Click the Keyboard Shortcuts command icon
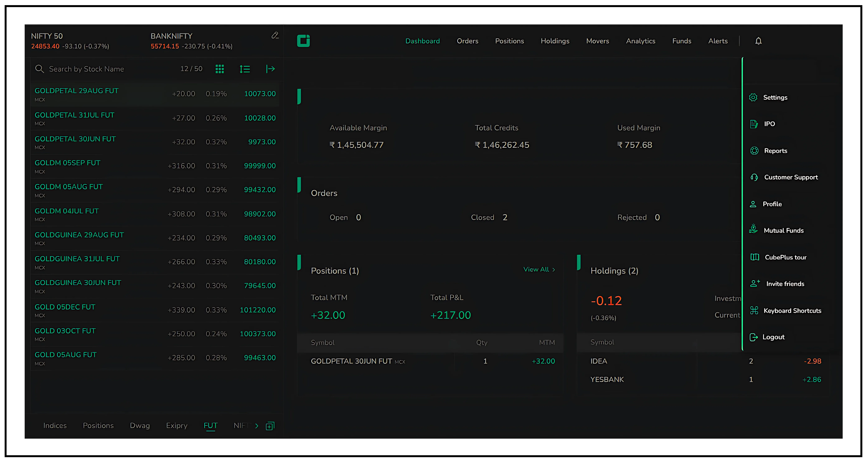Viewport: 868px width, 464px height. [754, 311]
